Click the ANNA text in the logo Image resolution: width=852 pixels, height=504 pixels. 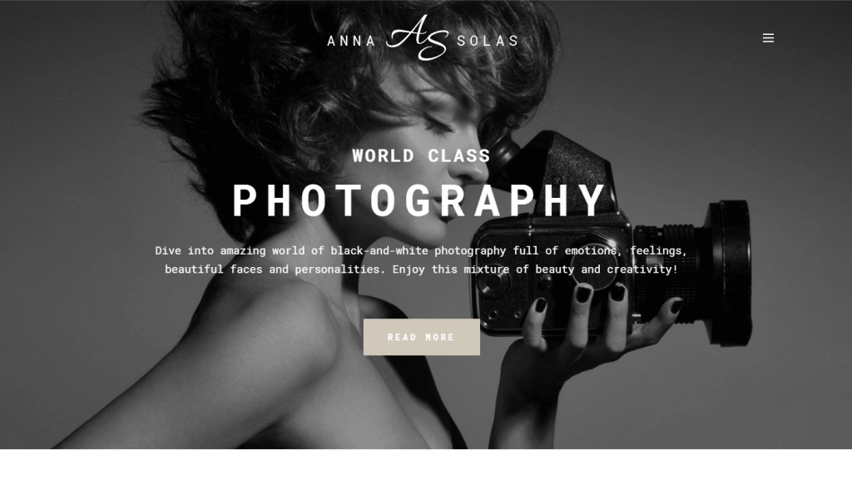pos(351,42)
